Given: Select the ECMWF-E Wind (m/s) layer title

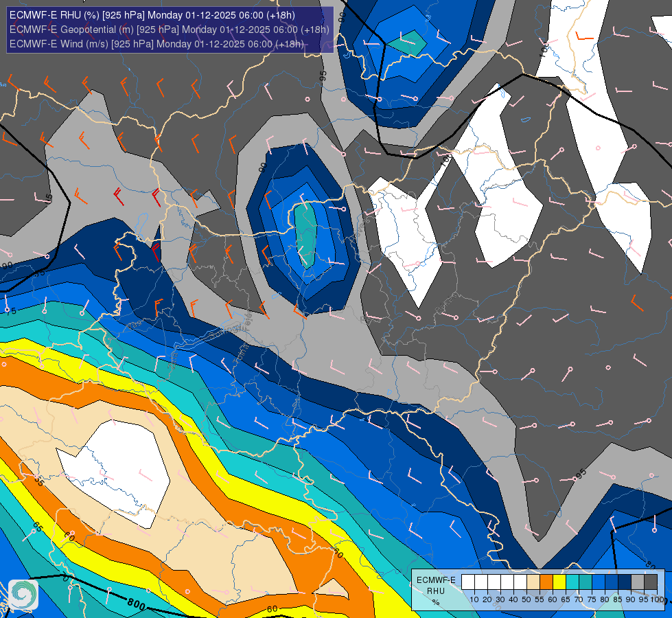Looking at the screenshot, I should [x=157, y=44].
